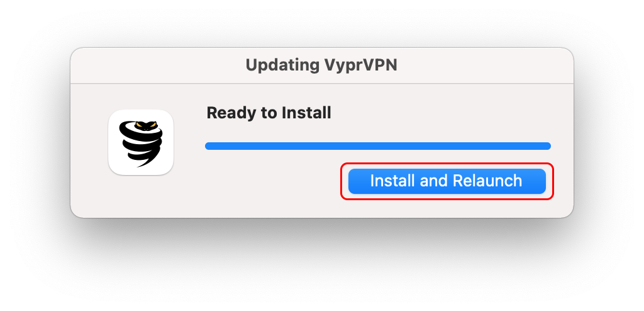
Task: Click the VyprVPN snake app icon
Action: [141, 142]
